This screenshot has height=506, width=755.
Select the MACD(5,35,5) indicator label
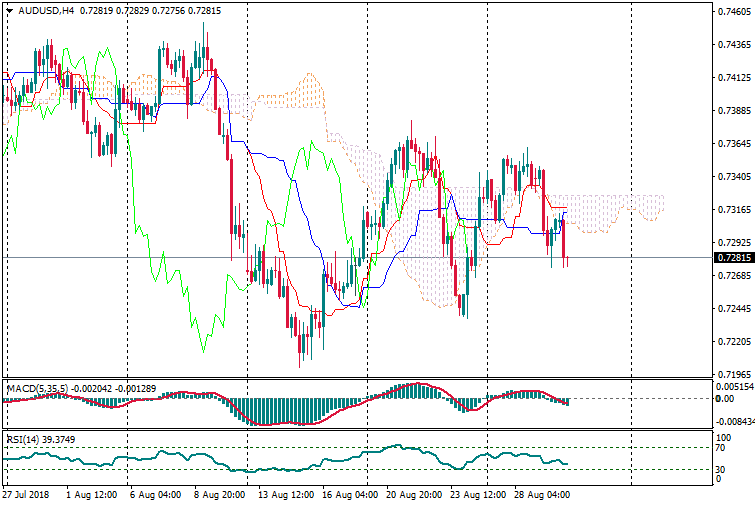tap(37, 387)
